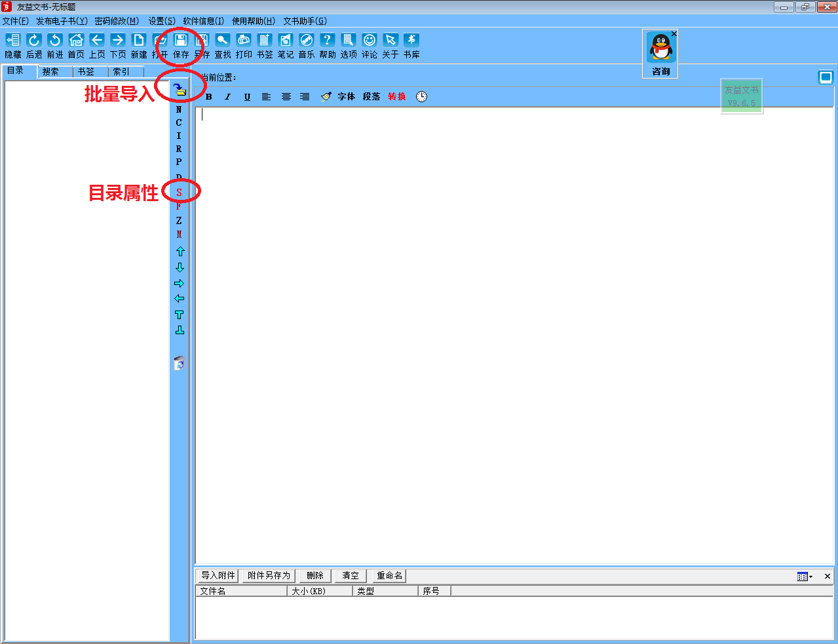
Task: Click the 导入附件 button
Action: (218, 576)
